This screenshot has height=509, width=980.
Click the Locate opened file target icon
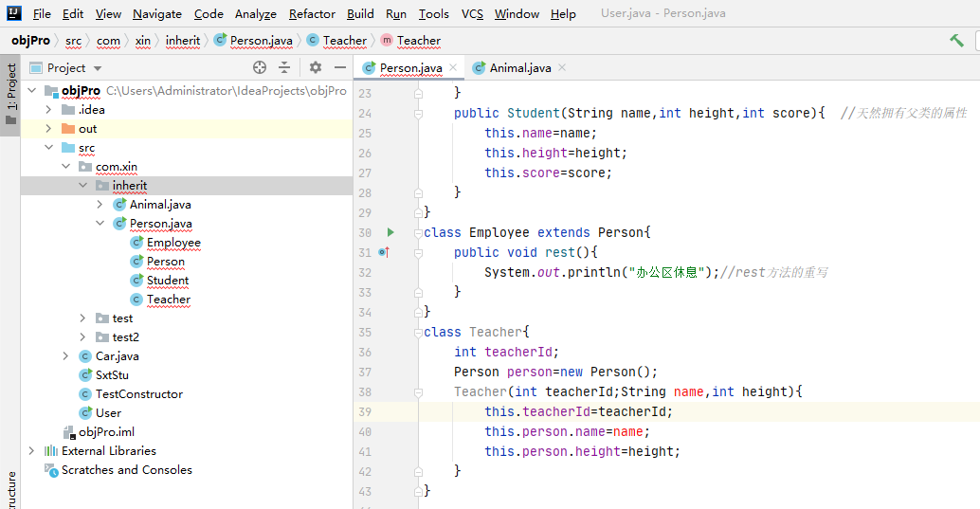tap(260, 67)
